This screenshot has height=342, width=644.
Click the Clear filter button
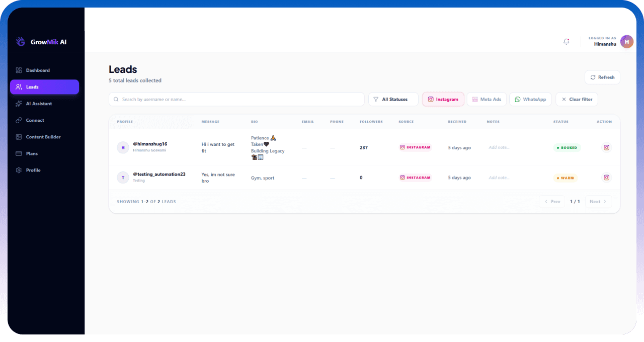click(577, 99)
